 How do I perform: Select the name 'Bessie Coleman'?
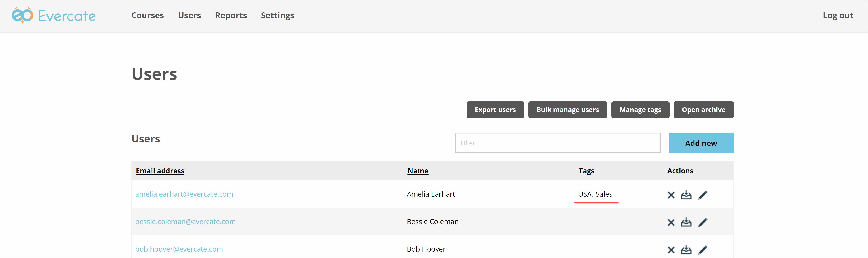(433, 222)
